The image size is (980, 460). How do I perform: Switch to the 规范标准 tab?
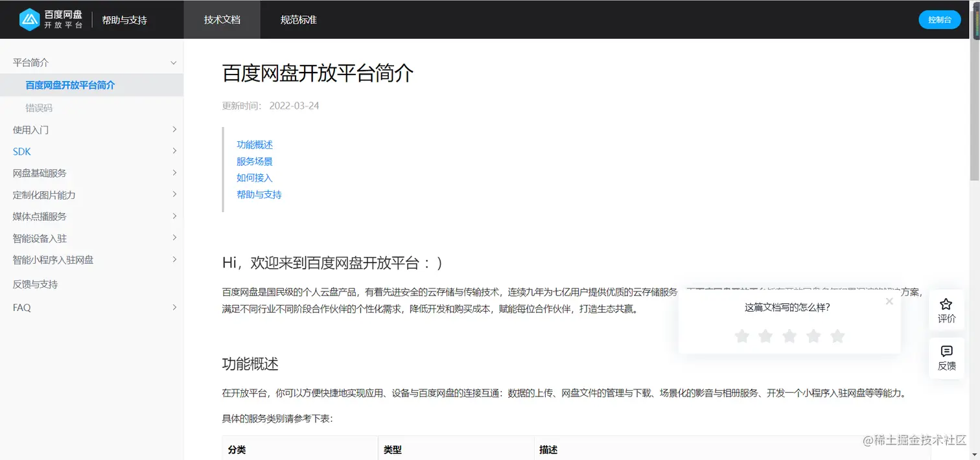click(x=298, y=19)
